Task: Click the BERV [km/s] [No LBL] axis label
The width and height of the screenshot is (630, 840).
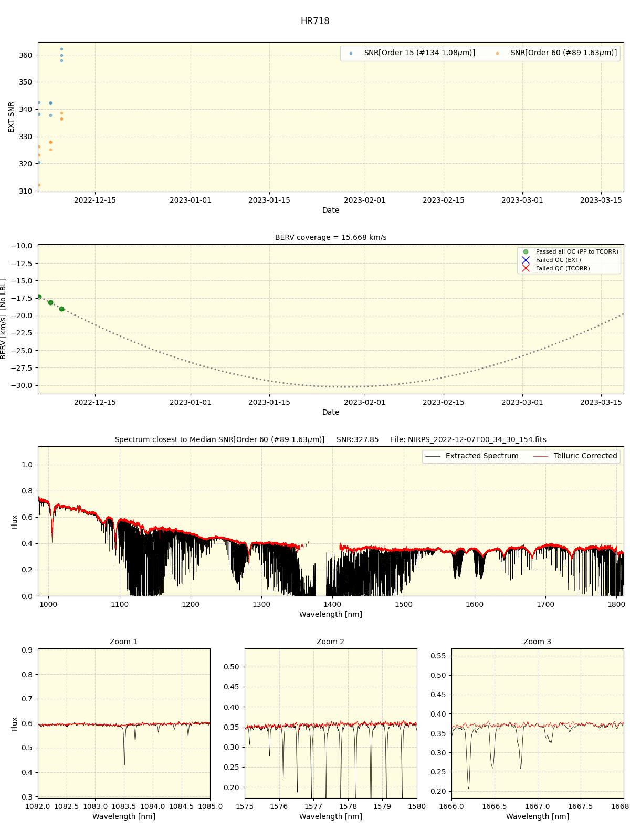Action: click(3, 319)
